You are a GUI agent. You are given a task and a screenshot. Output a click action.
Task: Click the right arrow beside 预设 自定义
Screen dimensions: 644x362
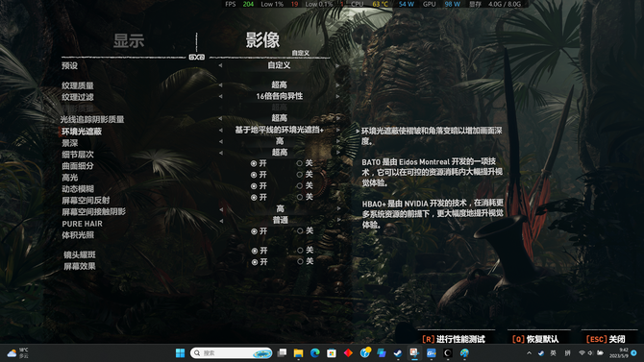pyautogui.click(x=338, y=65)
